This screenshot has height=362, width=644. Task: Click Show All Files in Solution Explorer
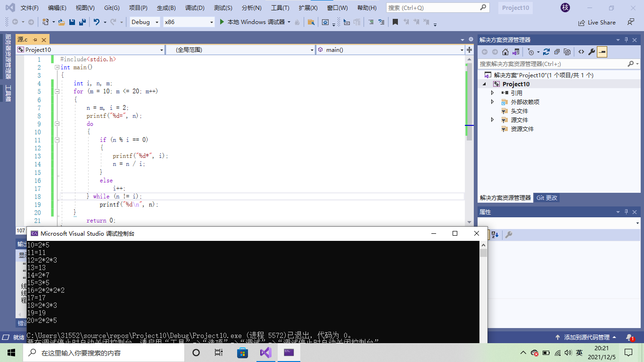567,52
